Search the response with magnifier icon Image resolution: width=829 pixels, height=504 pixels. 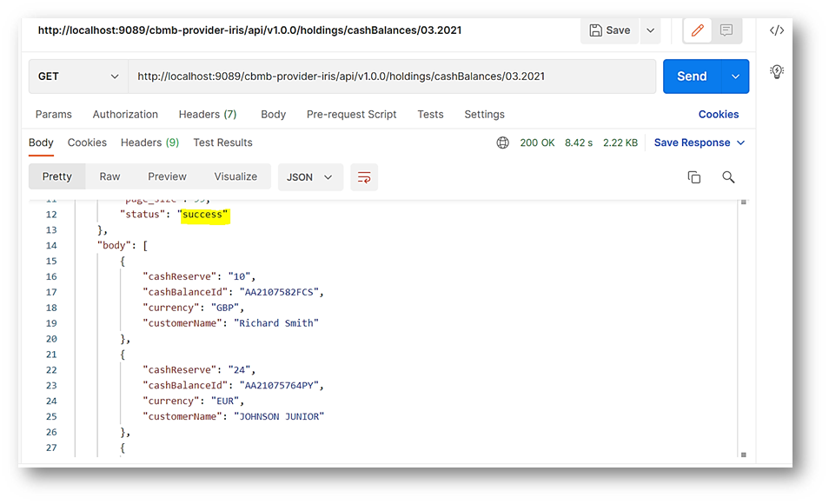(728, 177)
